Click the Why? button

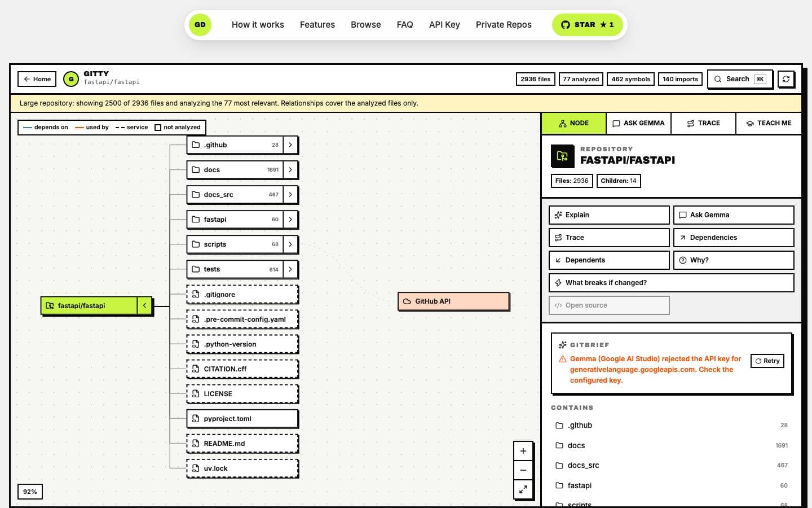[x=734, y=260]
